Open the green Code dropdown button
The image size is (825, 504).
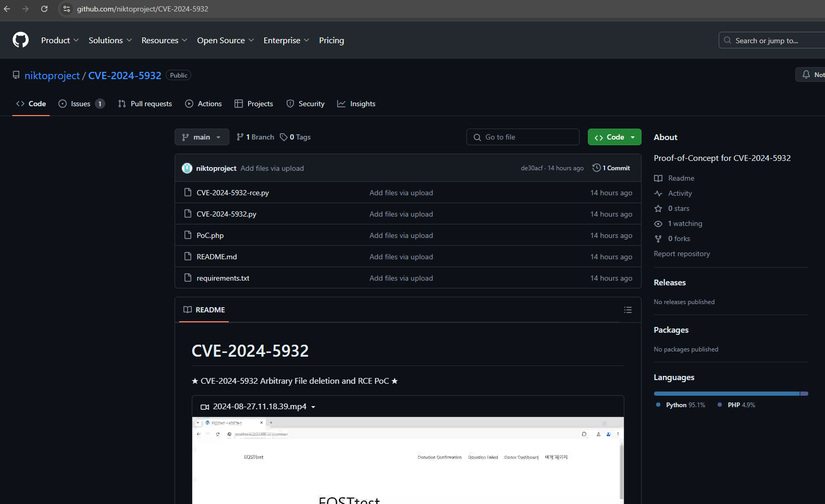pos(614,137)
